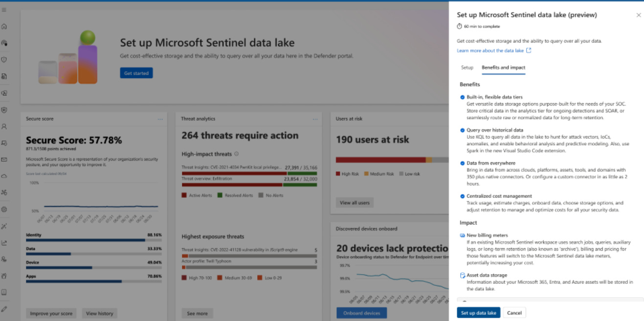Viewport: 644px width, 321px height.
Task: Click the Resolved Alerts legend swatch
Action: pyautogui.click(x=220, y=195)
